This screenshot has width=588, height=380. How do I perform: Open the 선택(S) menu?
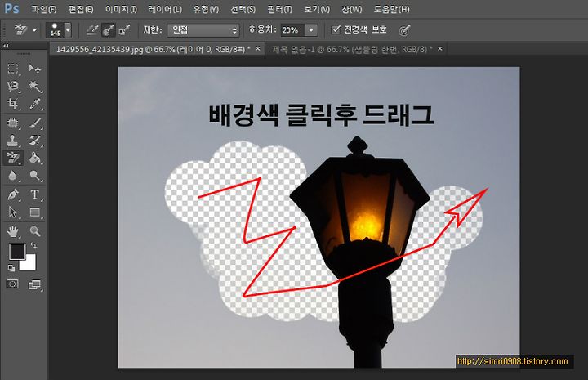click(243, 9)
